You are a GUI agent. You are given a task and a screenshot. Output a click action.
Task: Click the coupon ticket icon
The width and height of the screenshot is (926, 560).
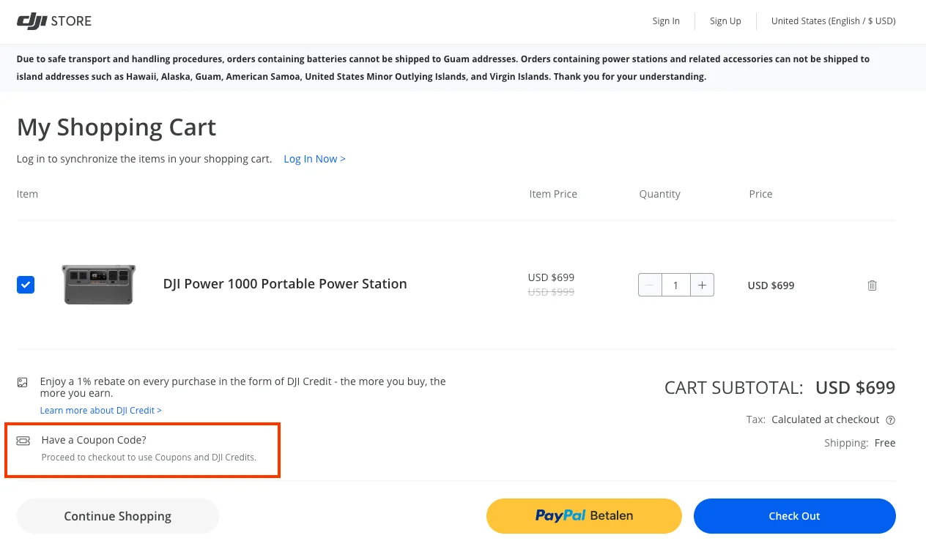[23, 441]
